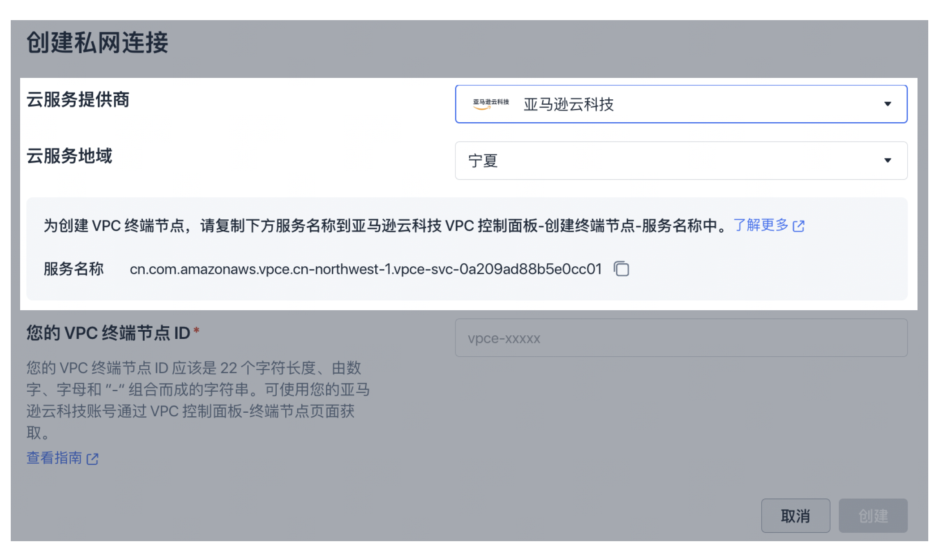Click the 亚马逊云科技 selected provider text

coord(569,104)
